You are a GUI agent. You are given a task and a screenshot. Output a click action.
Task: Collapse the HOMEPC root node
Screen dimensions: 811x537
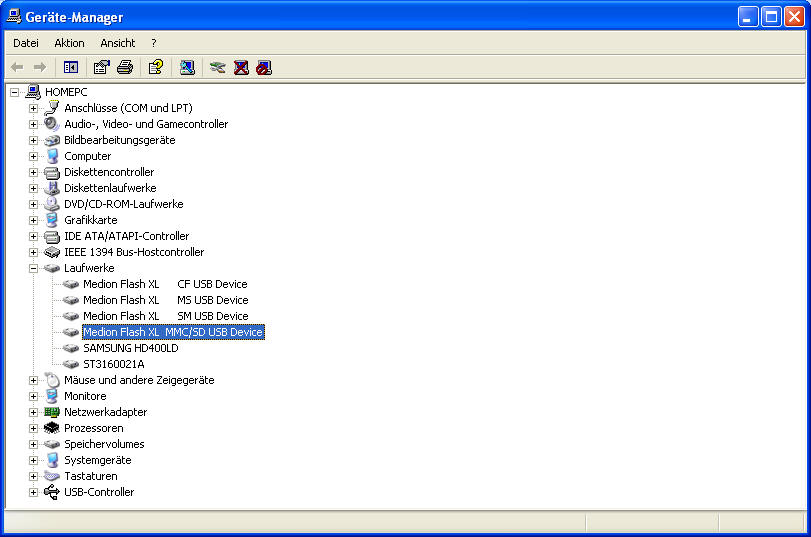(x=14, y=93)
